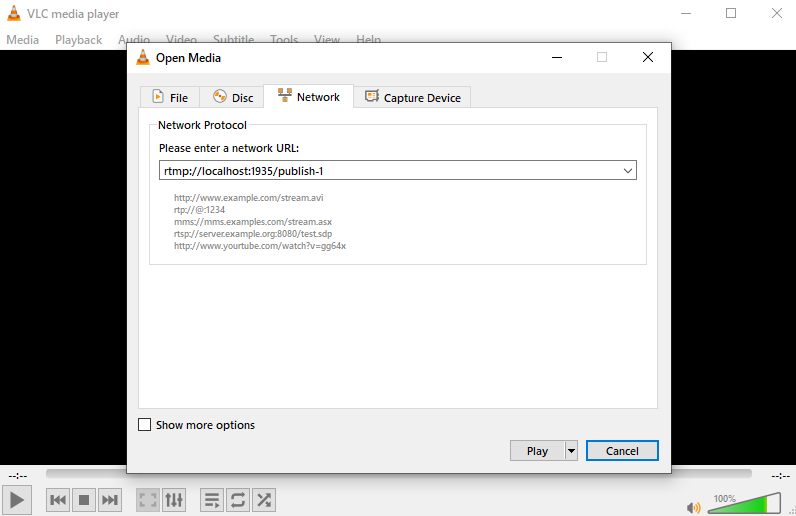The width and height of the screenshot is (796, 516).
Task: Click example URL http://www.example.com/stream.avi
Action: [x=249, y=198]
